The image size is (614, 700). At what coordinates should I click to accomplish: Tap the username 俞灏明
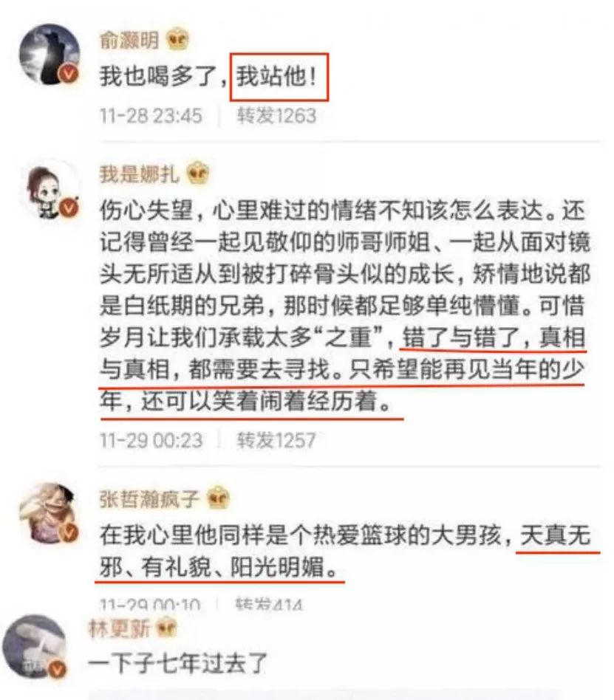click(129, 40)
